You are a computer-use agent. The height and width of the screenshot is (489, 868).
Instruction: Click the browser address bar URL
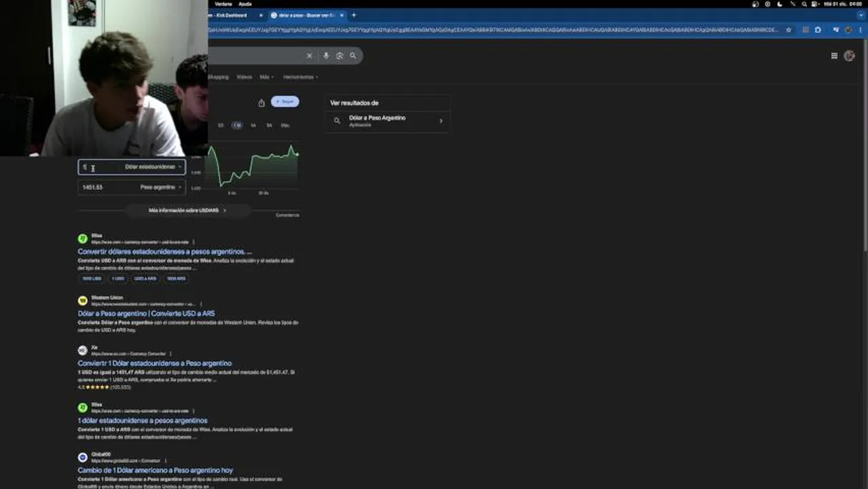[492, 30]
